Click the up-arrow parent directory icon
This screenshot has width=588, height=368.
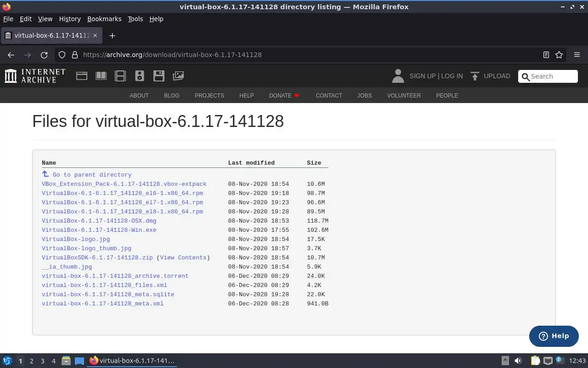45,174
